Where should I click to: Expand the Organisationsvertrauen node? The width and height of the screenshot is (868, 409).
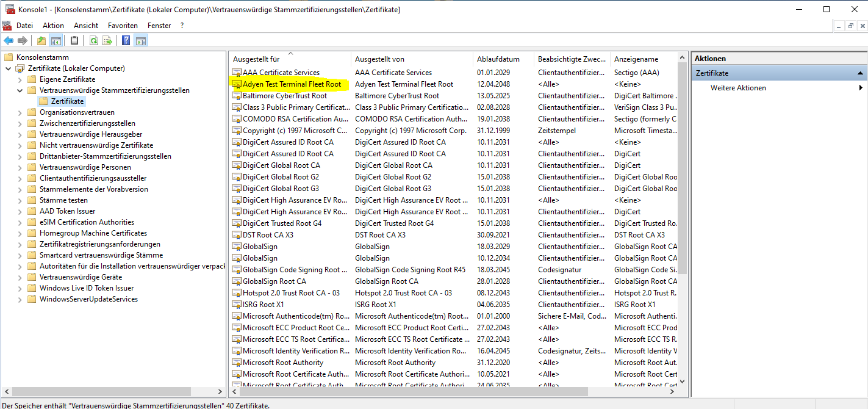click(20, 112)
